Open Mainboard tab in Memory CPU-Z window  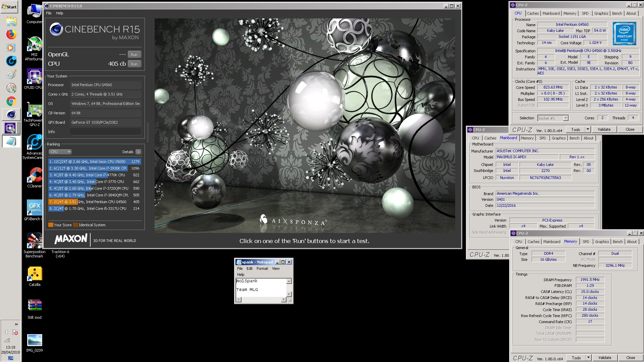[x=552, y=242]
